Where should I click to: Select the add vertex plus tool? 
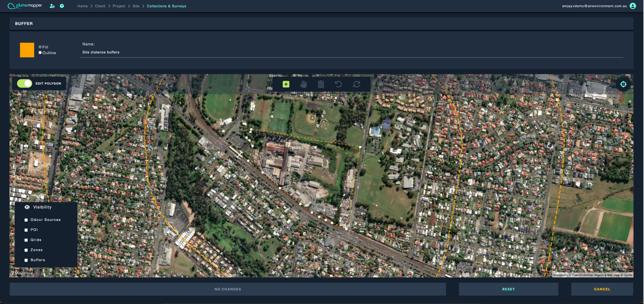[286, 84]
